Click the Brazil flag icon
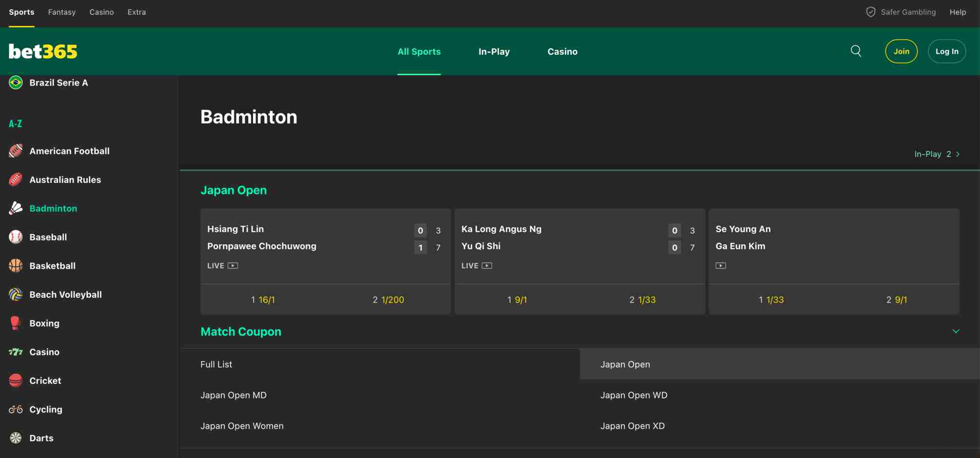 [x=16, y=83]
